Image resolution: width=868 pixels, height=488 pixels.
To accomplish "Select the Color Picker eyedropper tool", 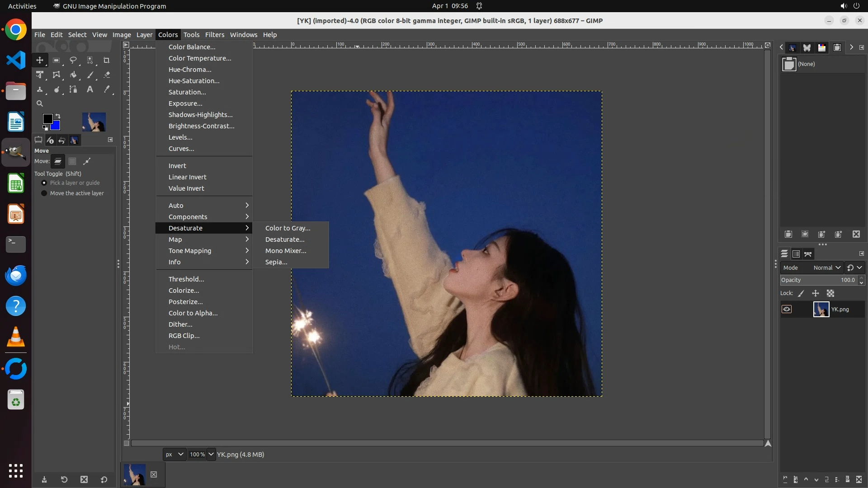I will coord(107,89).
